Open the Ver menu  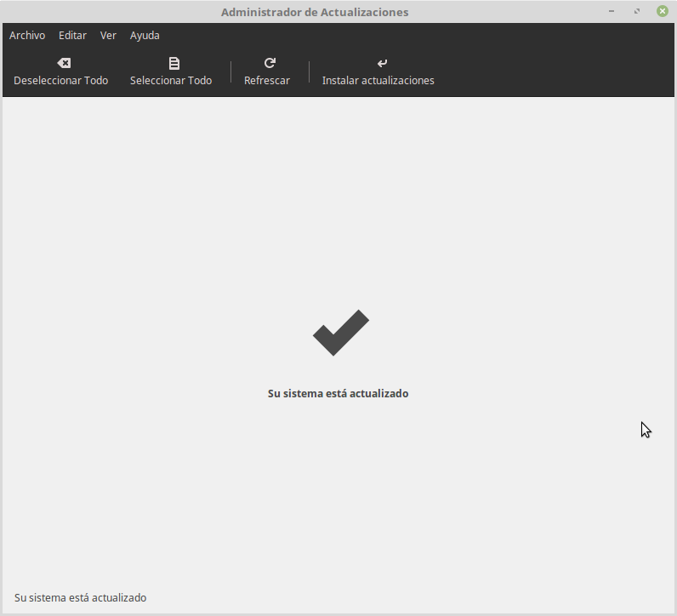point(108,36)
